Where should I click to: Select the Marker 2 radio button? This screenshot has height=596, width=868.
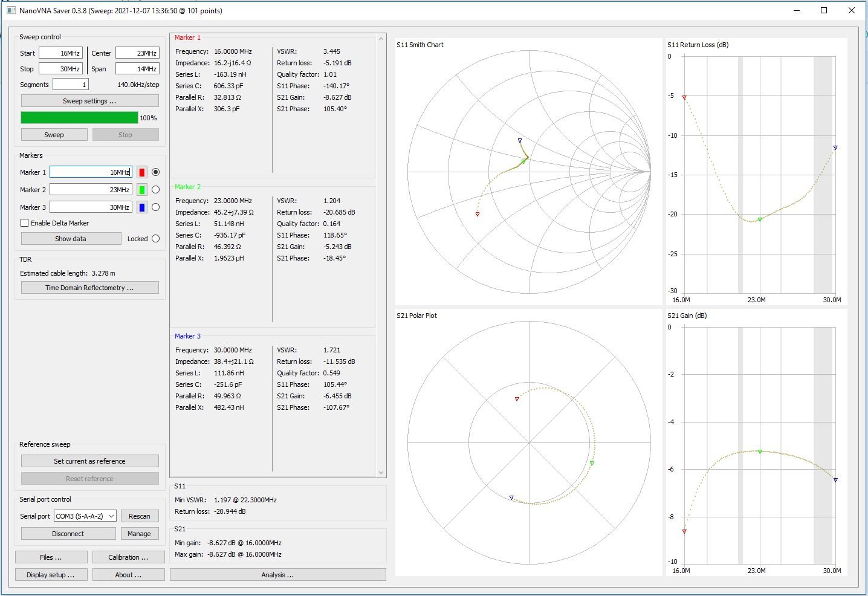click(x=156, y=190)
